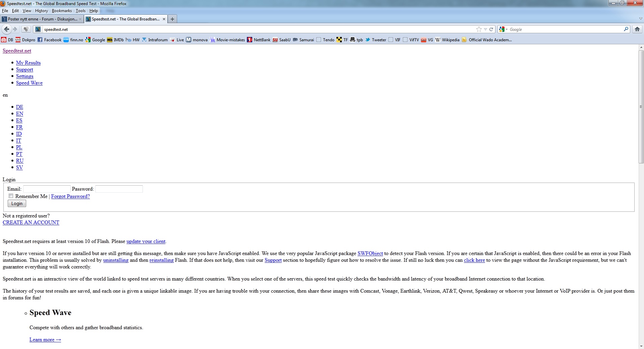Open the Official Wado Academy feed bookmark
This screenshot has height=349, width=644.
pyautogui.click(x=487, y=40)
